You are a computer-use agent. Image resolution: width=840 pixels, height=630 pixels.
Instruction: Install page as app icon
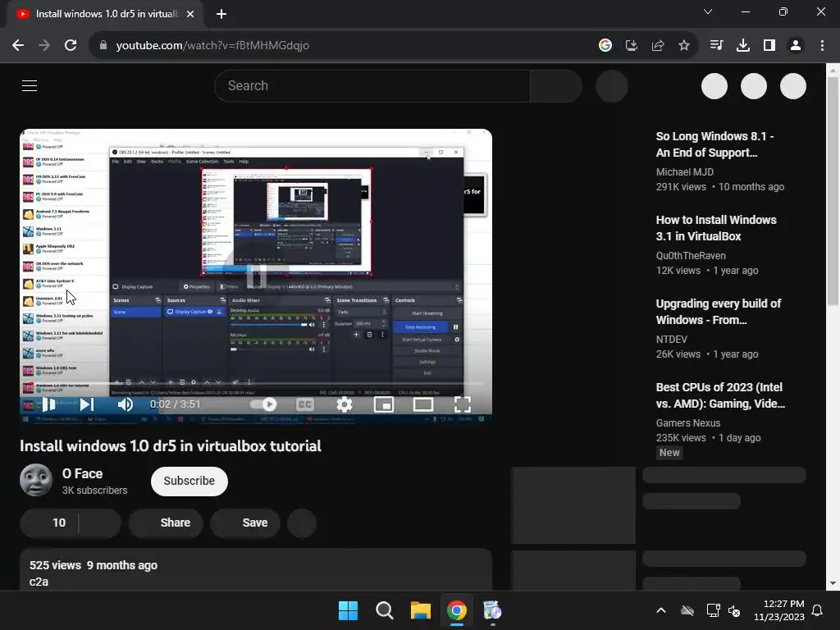[632, 46]
